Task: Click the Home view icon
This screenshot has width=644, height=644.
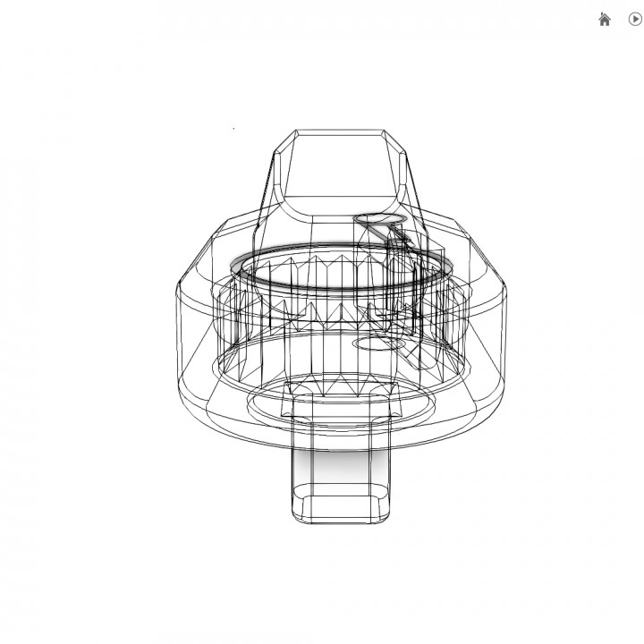Action: coord(605,20)
